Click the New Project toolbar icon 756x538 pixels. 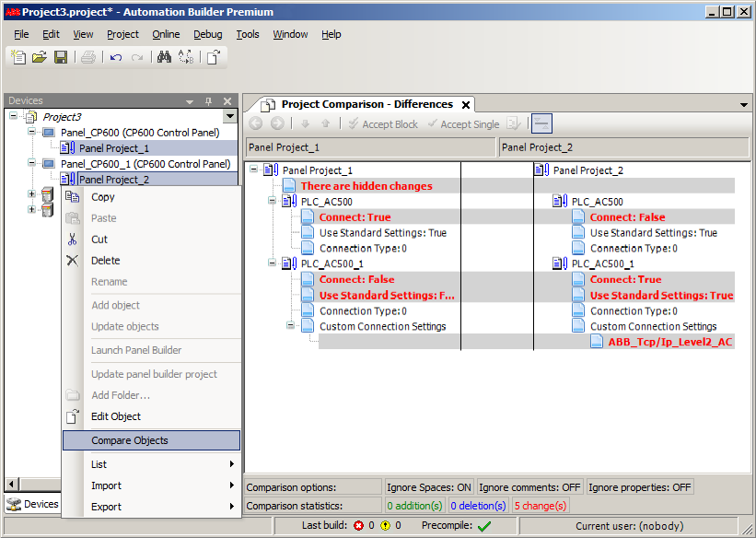(18, 57)
